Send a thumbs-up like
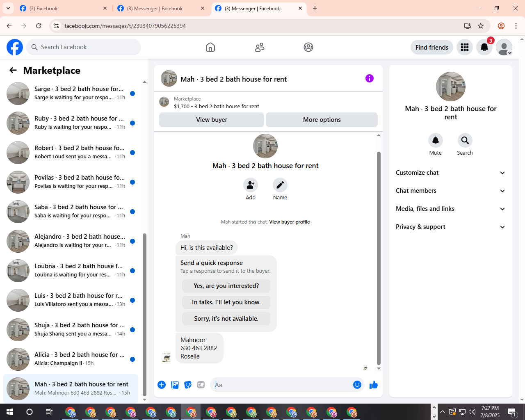This screenshot has height=420, width=525. point(374,385)
